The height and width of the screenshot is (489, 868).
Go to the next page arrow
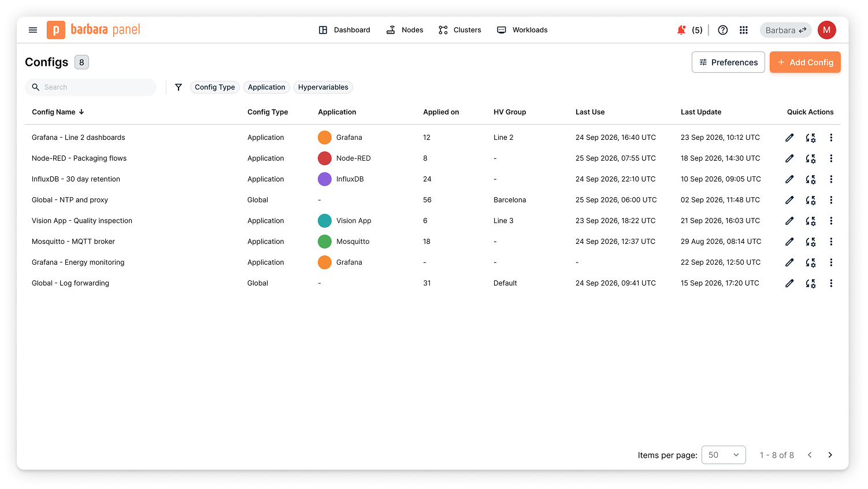tap(830, 455)
